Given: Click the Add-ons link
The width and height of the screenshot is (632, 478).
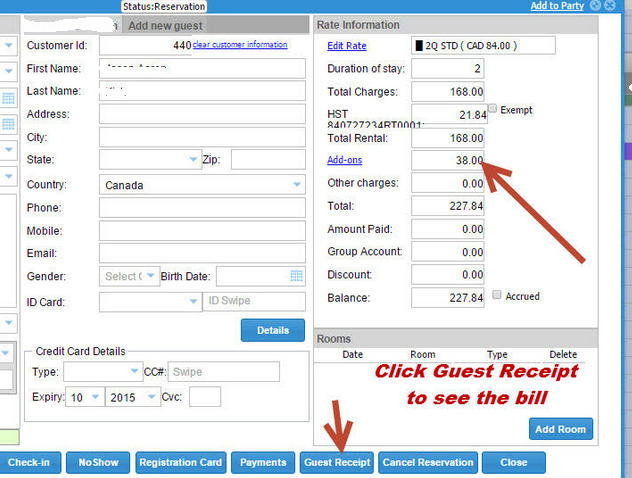Looking at the screenshot, I should pyautogui.click(x=344, y=160).
